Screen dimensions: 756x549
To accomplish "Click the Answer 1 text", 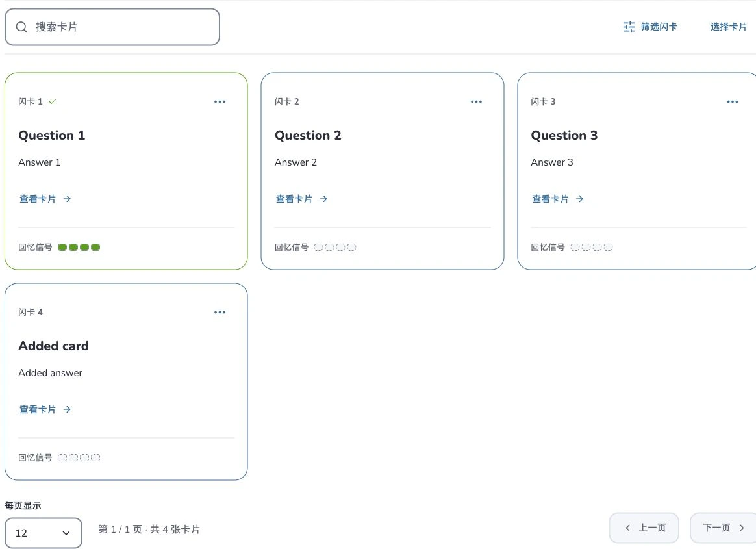I will pos(40,162).
